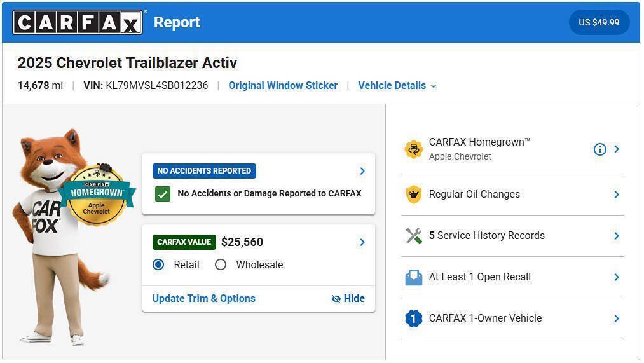644x363 pixels.
Task: Expand the CARFAX Value chevron
Action: pyautogui.click(x=362, y=242)
